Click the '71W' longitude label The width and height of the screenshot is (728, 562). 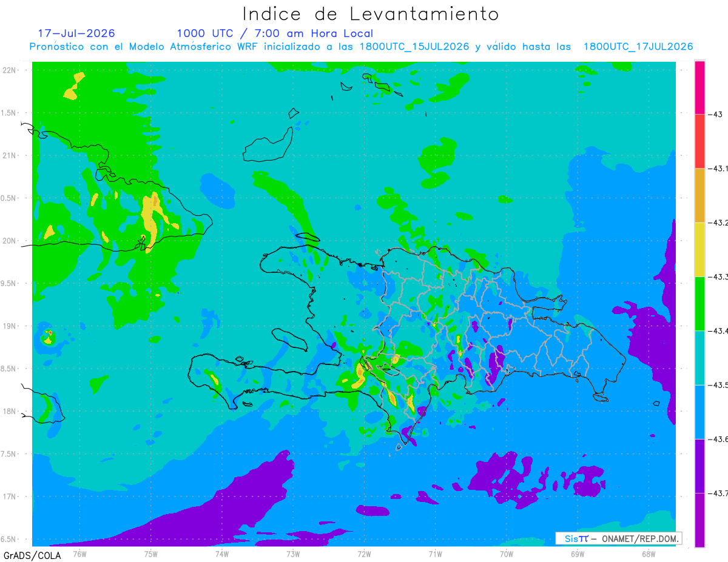(x=435, y=554)
